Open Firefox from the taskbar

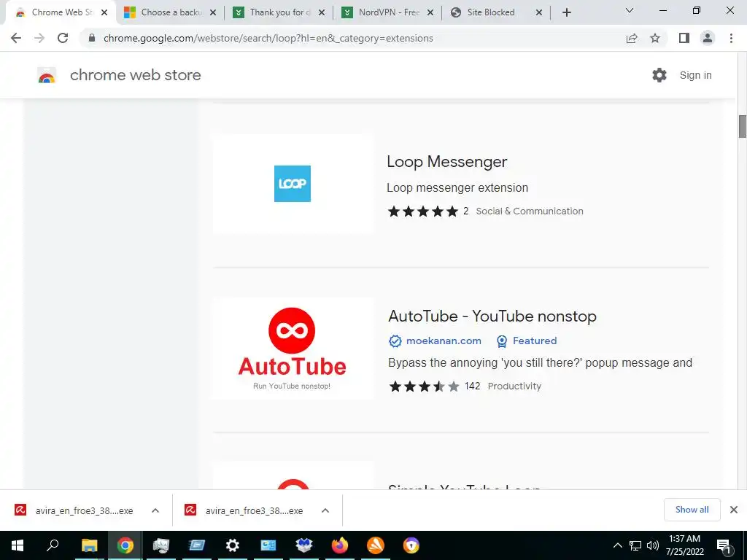pyautogui.click(x=340, y=545)
